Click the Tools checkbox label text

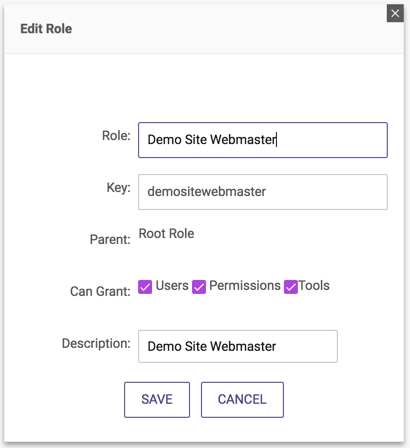(x=314, y=286)
